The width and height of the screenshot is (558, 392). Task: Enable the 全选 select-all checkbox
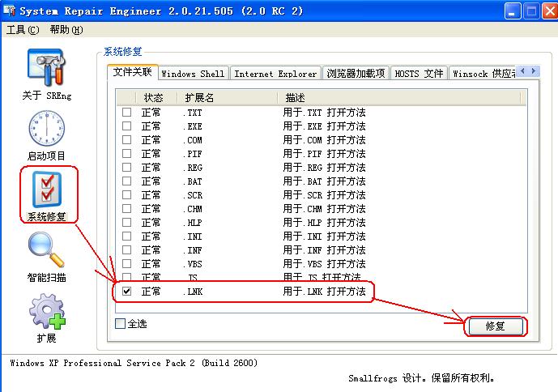121,324
